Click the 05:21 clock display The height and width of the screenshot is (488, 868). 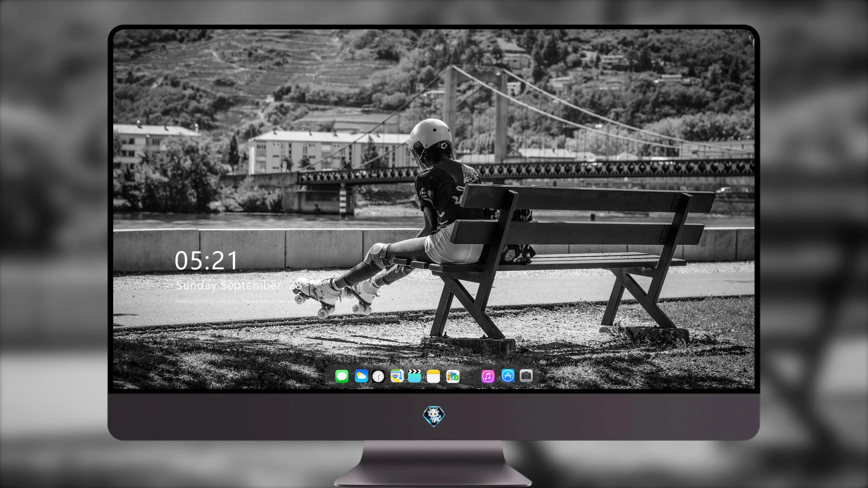click(206, 261)
